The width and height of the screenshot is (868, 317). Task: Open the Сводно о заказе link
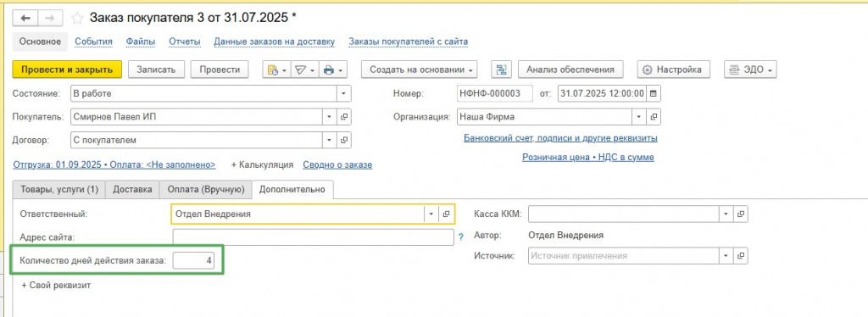(x=337, y=165)
